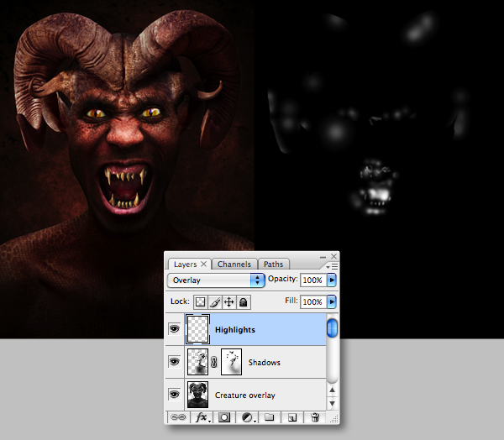Select the Shadows layer mask thumbnail
Viewport: 504px width, 440px height.
coord(232,362)
